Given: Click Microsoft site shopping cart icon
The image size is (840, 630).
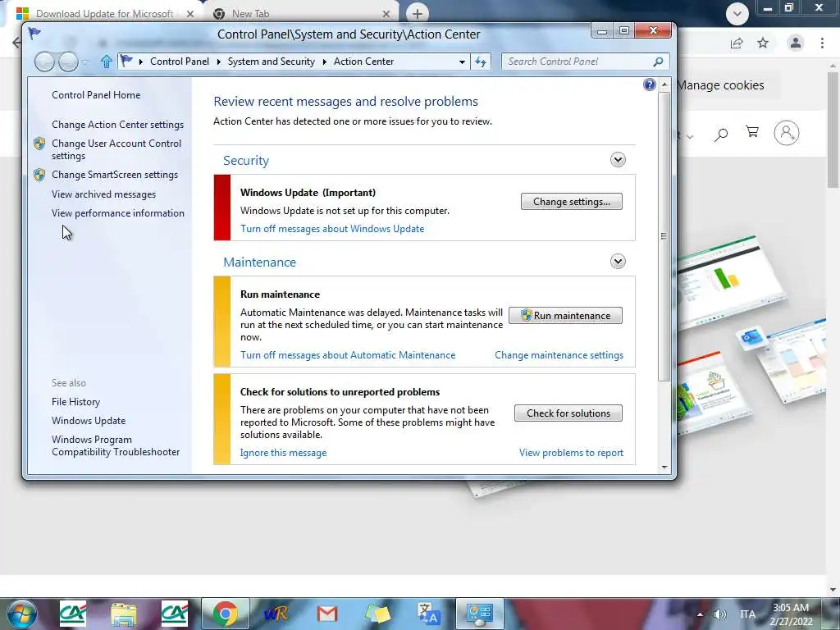Looking at the screenshot, I should (752, 132).
